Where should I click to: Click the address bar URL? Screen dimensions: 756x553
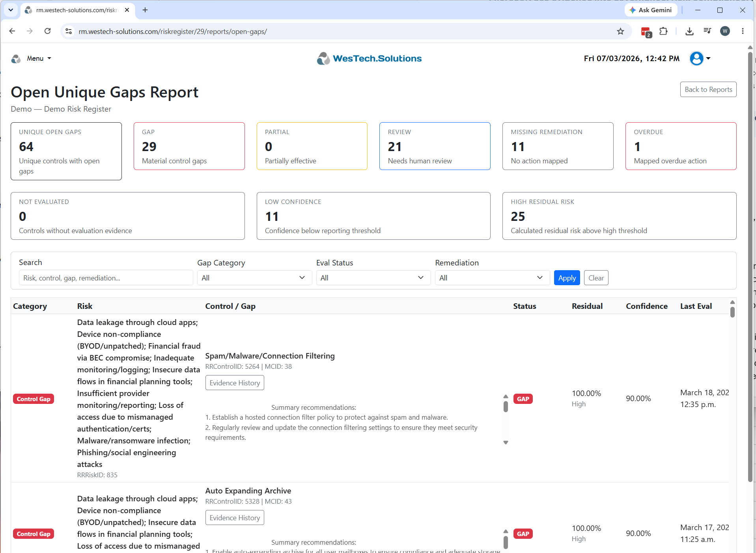tap(173, 31)
